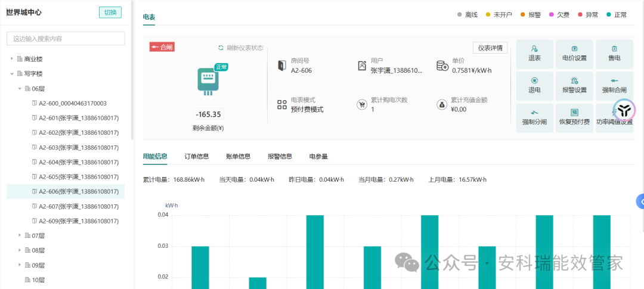The width and height of the screenshot is (644, 289).
Task: Switch to 电参量 tab
Action: coord(318,156)
